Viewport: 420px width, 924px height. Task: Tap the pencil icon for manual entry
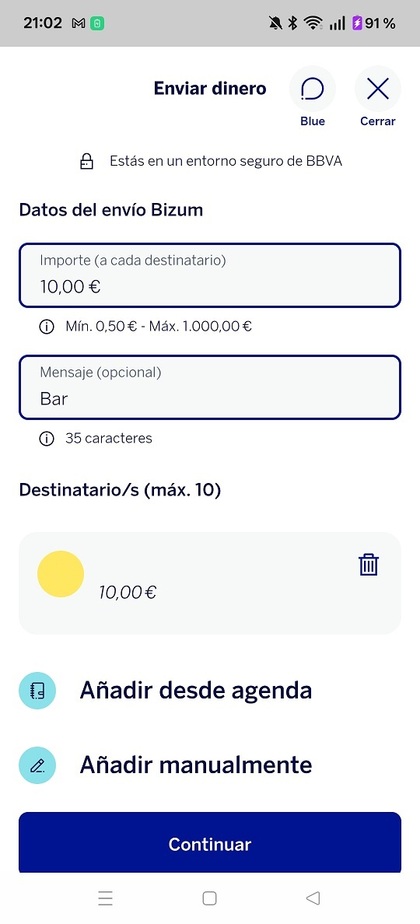37,765
